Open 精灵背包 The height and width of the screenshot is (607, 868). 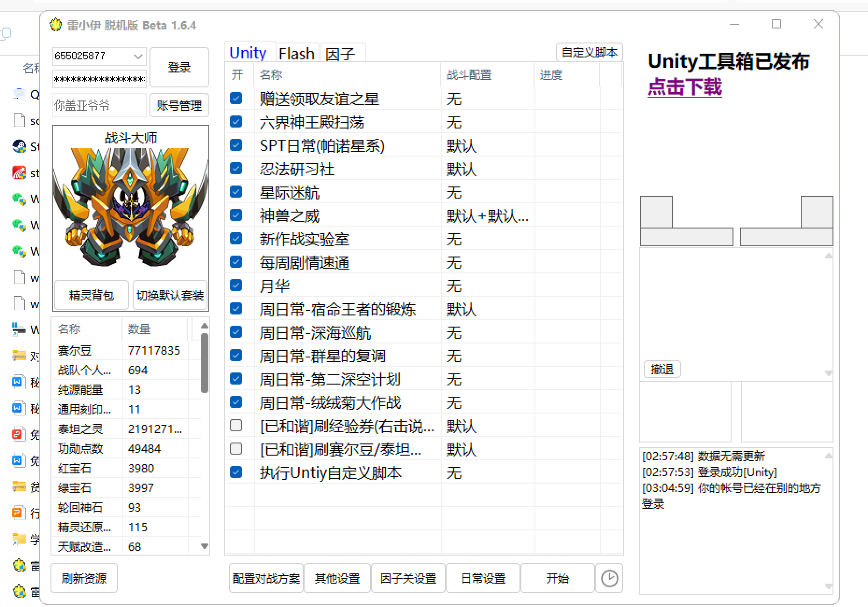92,295
